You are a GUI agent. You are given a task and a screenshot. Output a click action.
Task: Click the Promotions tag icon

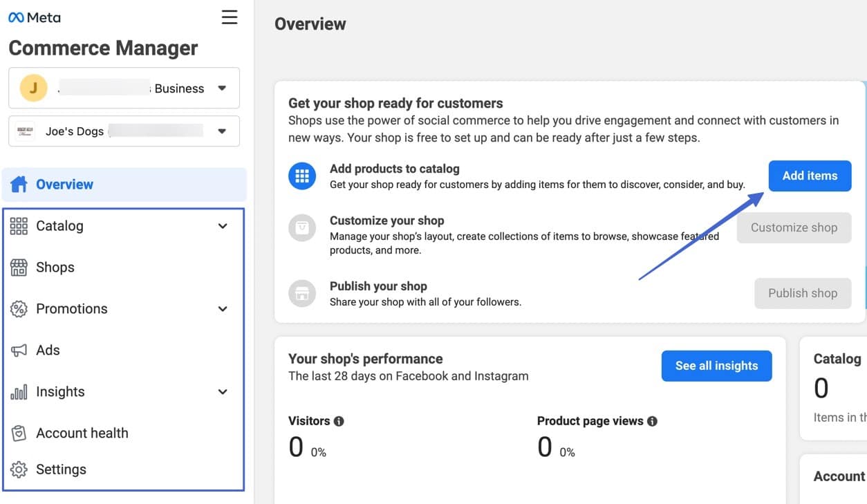click(x=19, y=308)
